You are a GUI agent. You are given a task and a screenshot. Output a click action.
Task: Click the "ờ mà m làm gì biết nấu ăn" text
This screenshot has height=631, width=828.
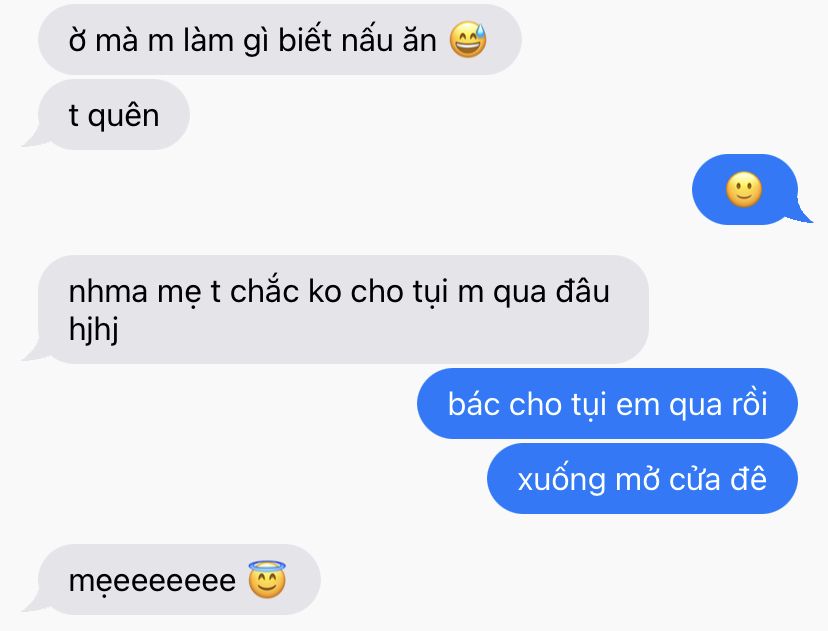(x=252, y=40)
